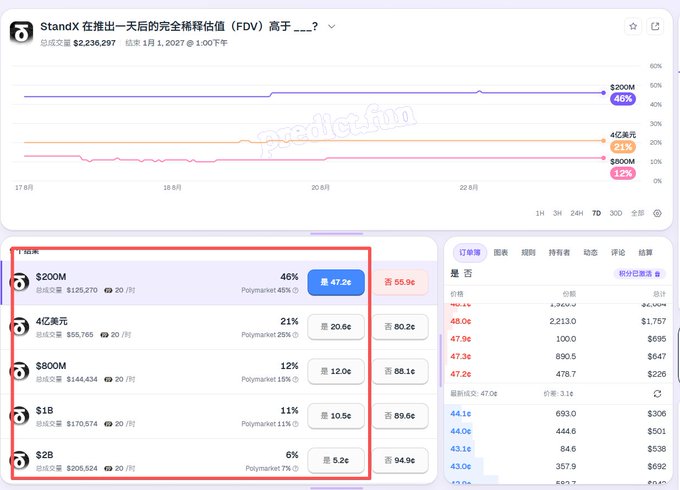680x490 pixels.
Task: Open chart settings gear icon
Action: [x=657, y=213]
